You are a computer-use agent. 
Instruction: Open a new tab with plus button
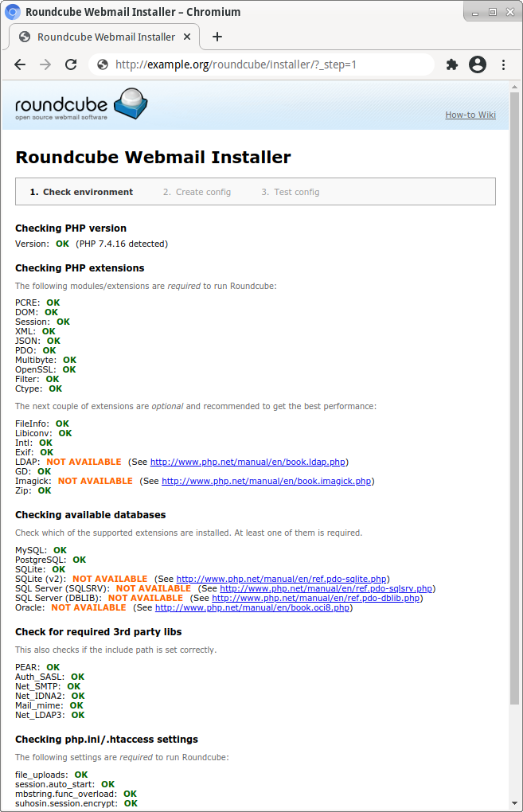pyautogui.click(x=217, y=37)
